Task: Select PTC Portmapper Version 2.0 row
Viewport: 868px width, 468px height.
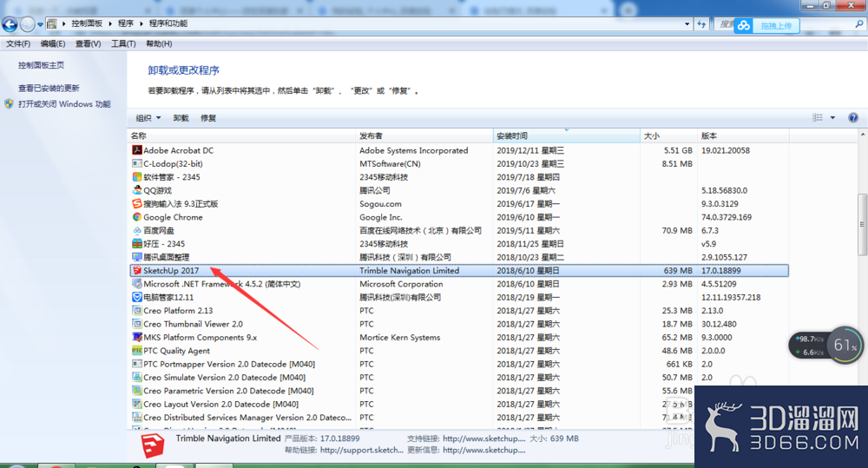Action: click(x=459, y=364)
